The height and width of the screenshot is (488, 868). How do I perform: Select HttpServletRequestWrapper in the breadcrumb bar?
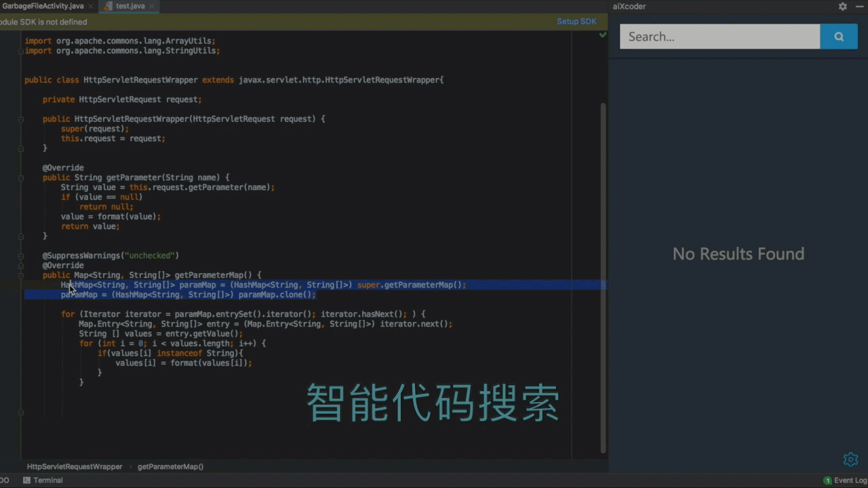[75, 467]
